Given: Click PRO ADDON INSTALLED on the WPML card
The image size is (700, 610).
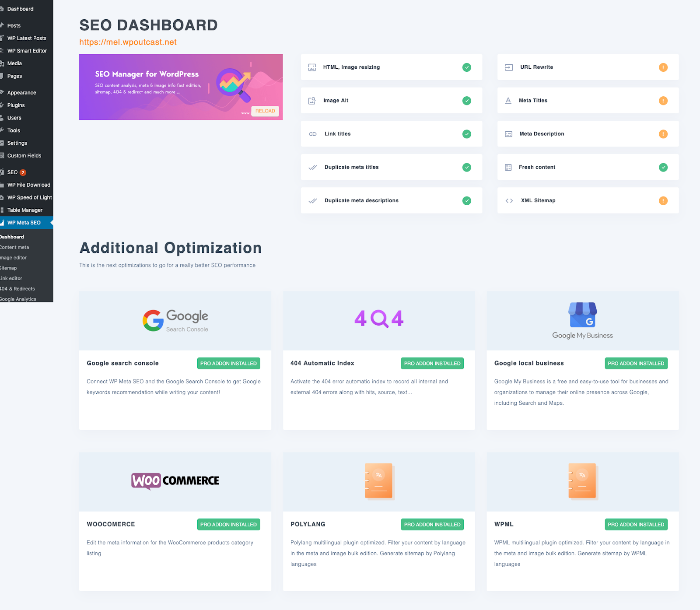Looking at the screenshot, I should tap(636, 525).
